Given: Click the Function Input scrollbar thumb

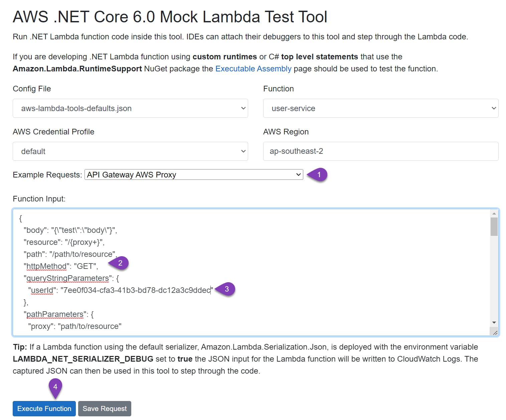Looking at the screenshot, I should (x=494, y=227).
